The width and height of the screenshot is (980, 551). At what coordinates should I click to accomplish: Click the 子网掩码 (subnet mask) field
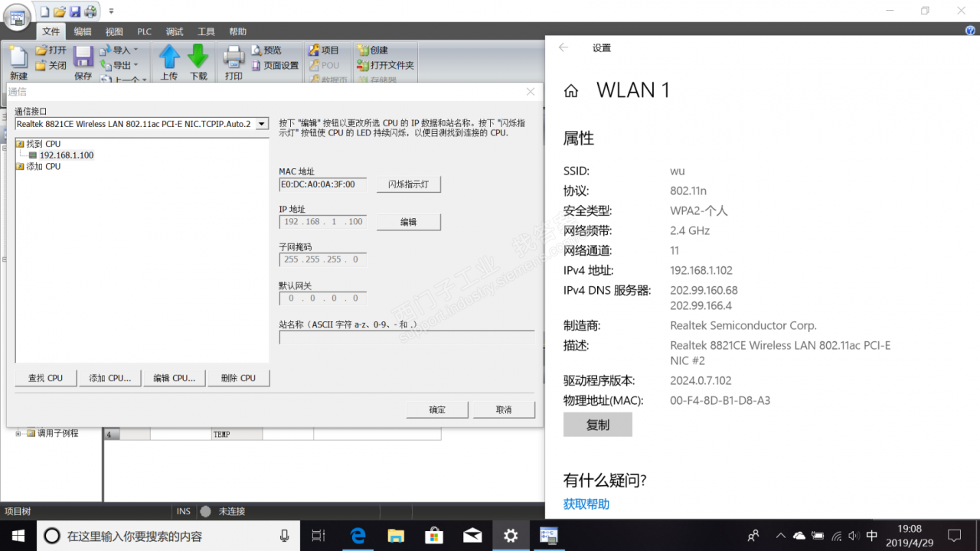coord(322,259)
